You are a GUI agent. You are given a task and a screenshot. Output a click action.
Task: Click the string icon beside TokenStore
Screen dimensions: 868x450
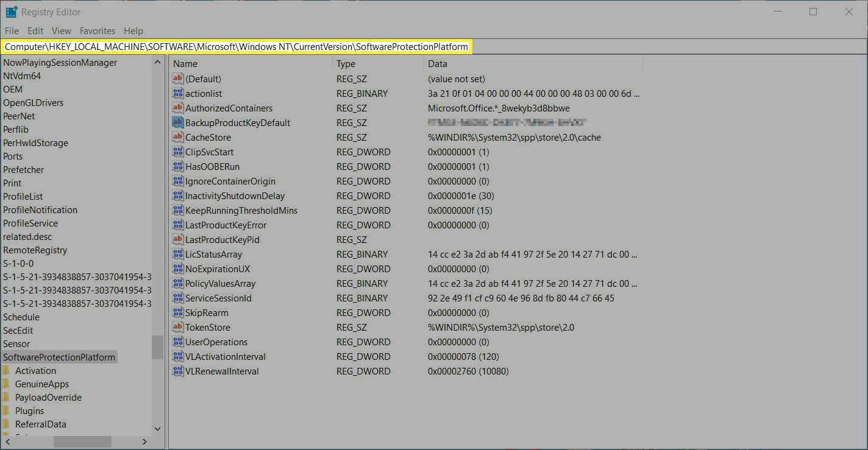(177, 327)
